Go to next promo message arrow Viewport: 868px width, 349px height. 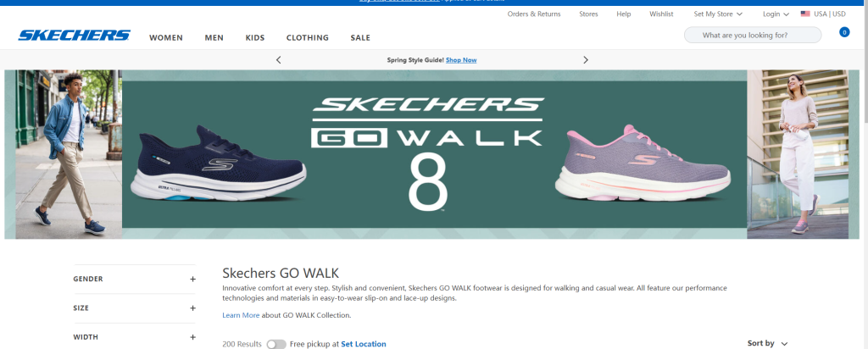(585, 60)
